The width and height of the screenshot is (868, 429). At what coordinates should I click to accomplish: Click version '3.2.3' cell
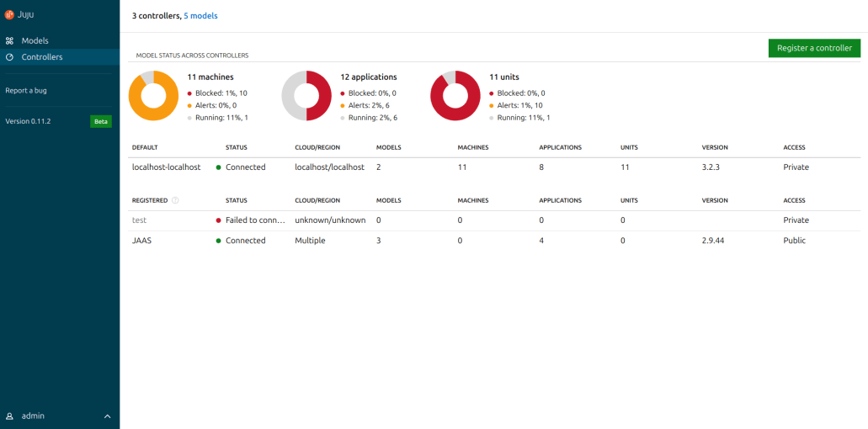711,167
